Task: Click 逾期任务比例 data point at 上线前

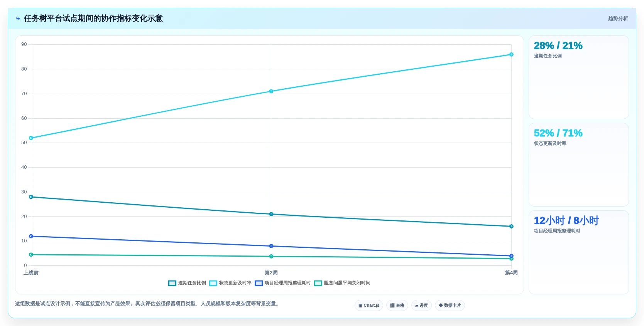Action: click(x=31, y=197)
